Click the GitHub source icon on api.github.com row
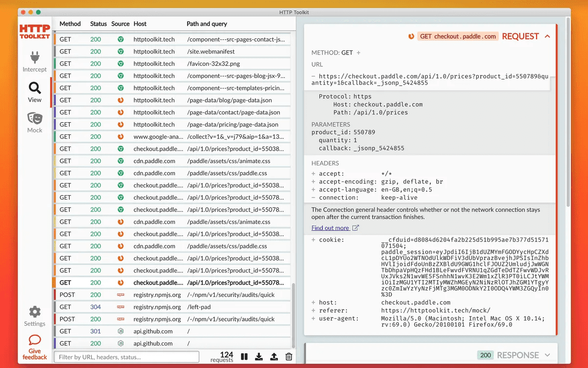588x368 pixels. pos(120,331)
